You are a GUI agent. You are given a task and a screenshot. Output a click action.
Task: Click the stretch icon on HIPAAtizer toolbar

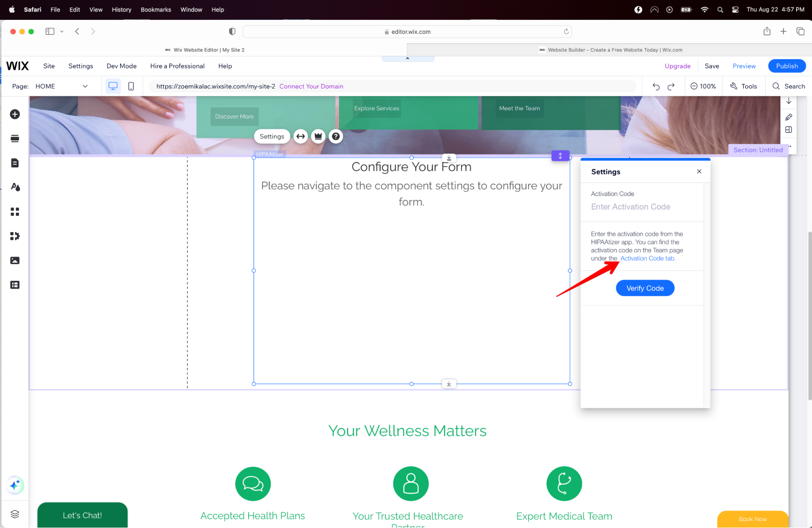[301, 137]
